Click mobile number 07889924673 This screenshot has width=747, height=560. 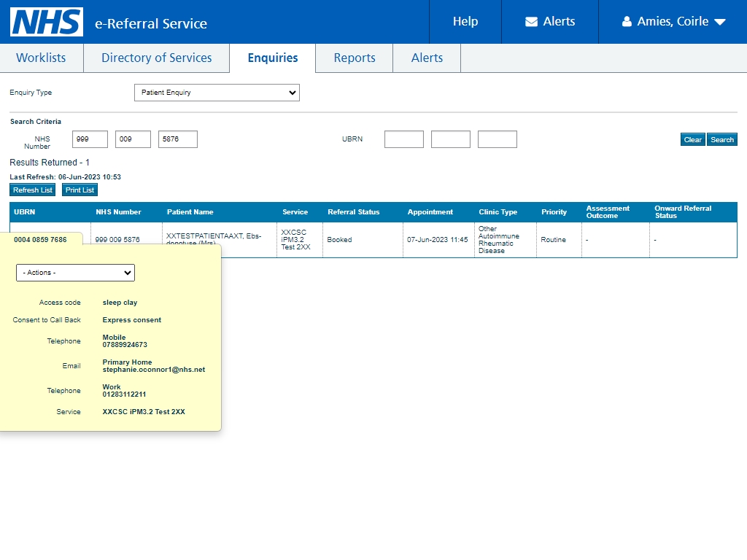[125, 345]
